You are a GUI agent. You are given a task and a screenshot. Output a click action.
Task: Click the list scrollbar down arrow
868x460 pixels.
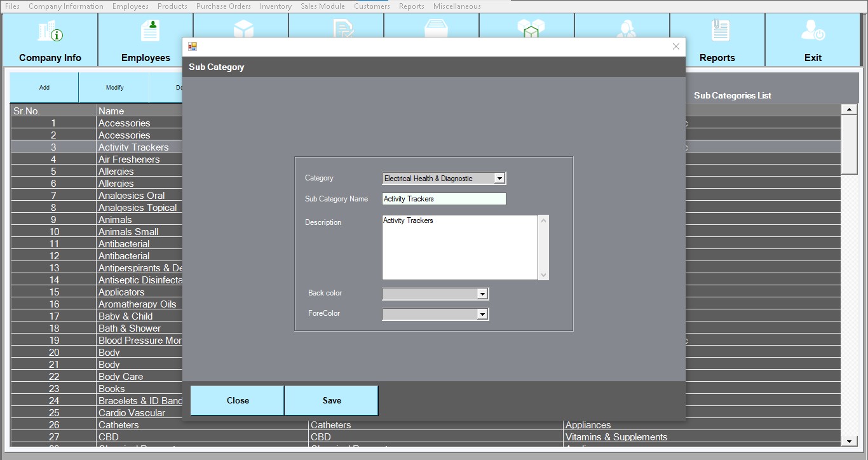click(849, 441)
